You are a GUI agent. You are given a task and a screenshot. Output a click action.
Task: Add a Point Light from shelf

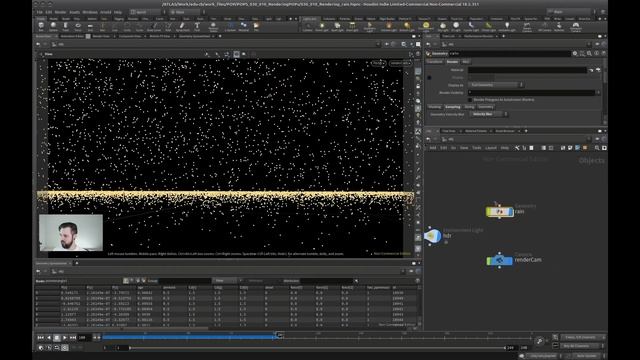(322, 27)
